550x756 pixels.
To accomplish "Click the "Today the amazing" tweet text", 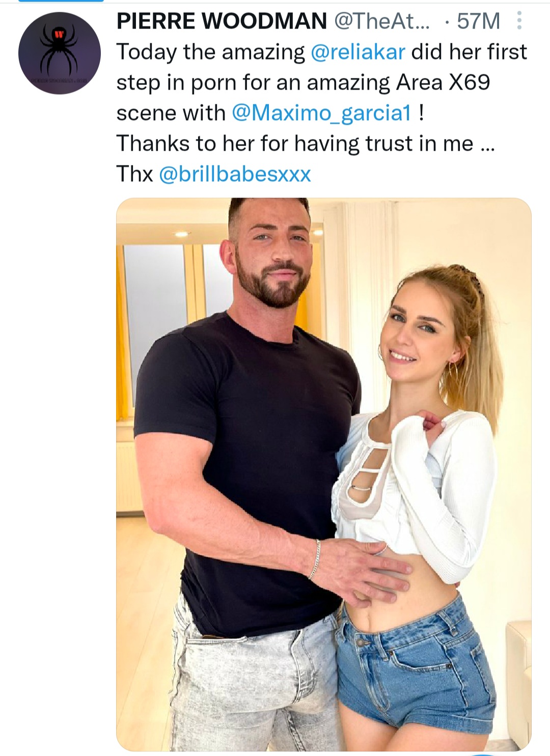I will pyautogui.click(x=210, y=52).
